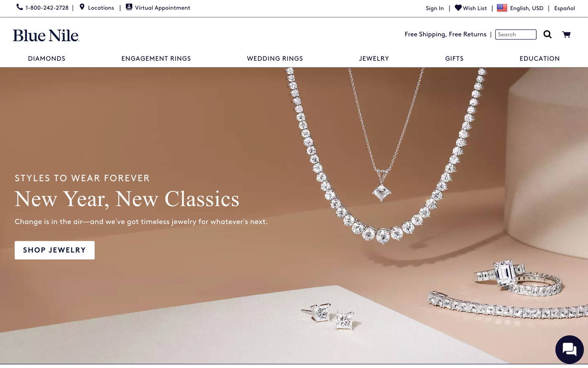
Task: Open the English, USD language selector
Action: tap(527, 8)
